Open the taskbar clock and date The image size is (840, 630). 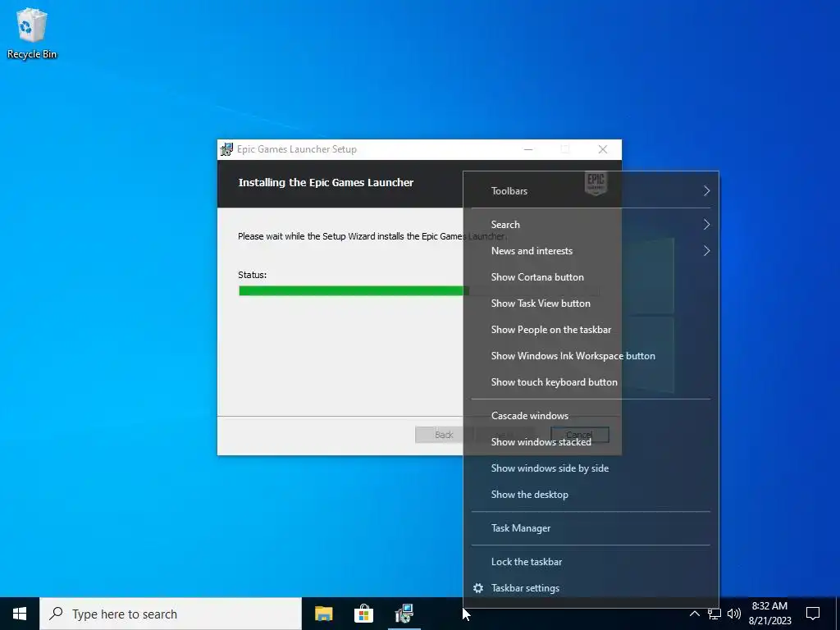(769, 614)
